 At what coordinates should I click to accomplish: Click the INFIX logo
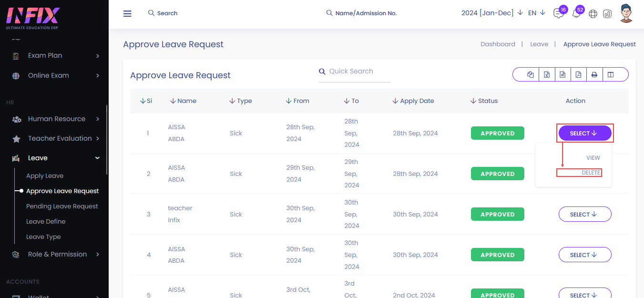tap(33, 18)
